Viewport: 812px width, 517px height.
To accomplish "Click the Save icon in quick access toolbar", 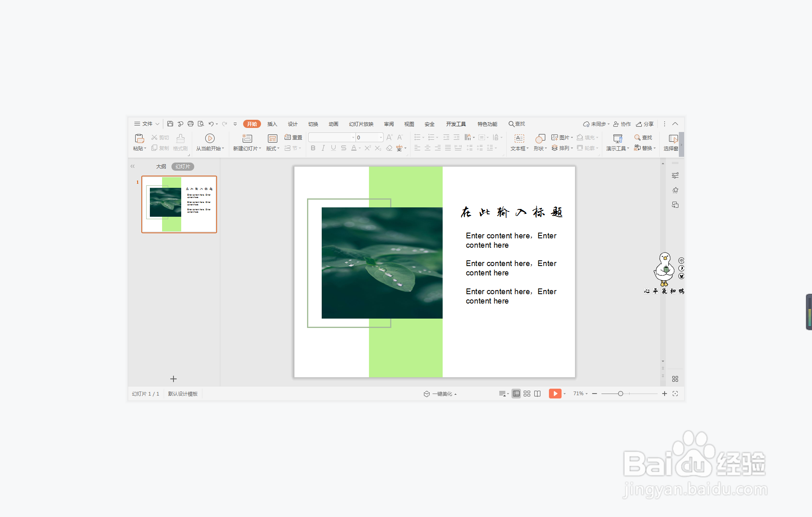I will pos(170,124).
